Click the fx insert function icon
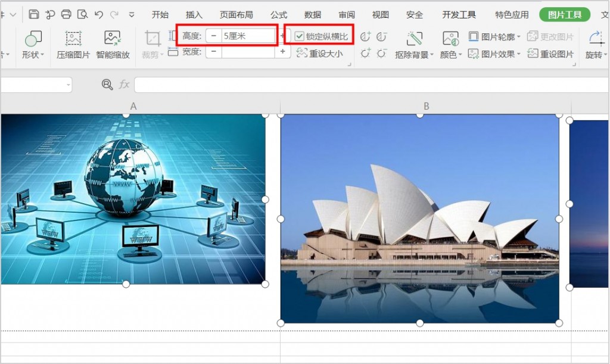Viewport: 610px width, 364px height. pyautogui.click(x=124, y=85)
